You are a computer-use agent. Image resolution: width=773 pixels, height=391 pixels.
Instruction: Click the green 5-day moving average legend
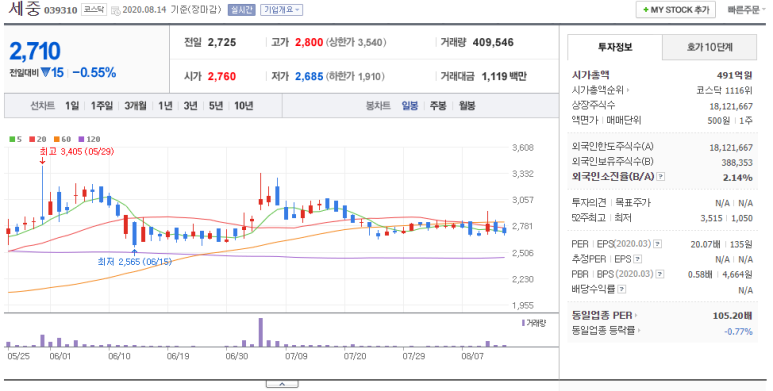(15, 139)
